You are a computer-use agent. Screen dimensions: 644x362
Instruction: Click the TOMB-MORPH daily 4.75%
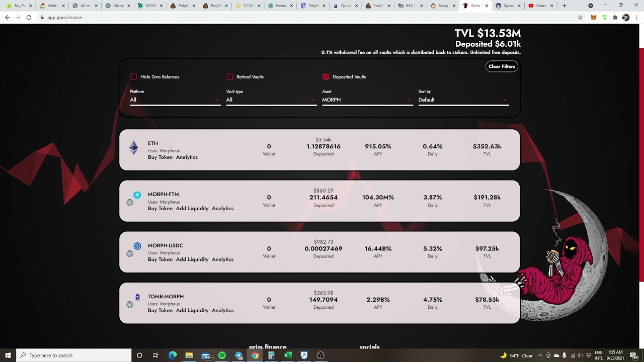433,300
